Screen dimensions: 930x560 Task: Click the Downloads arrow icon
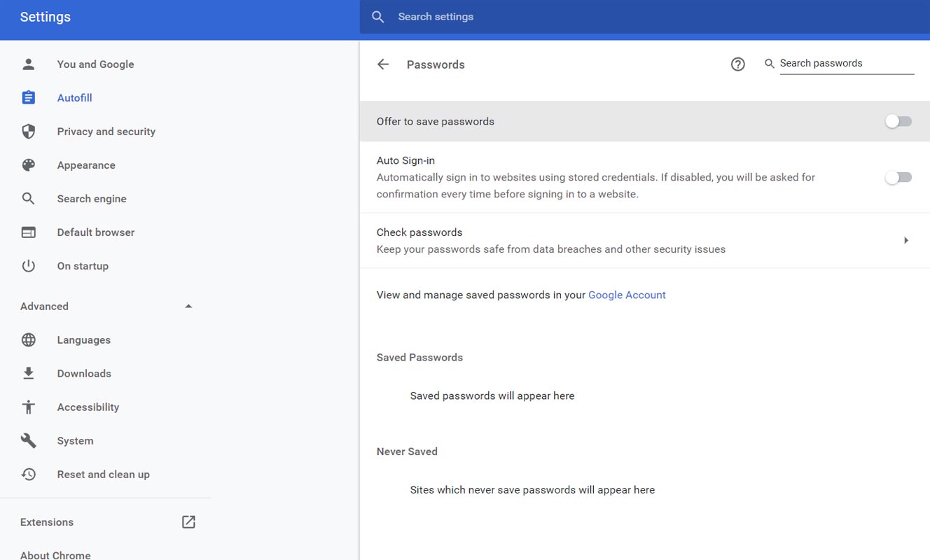click(28, 374)
